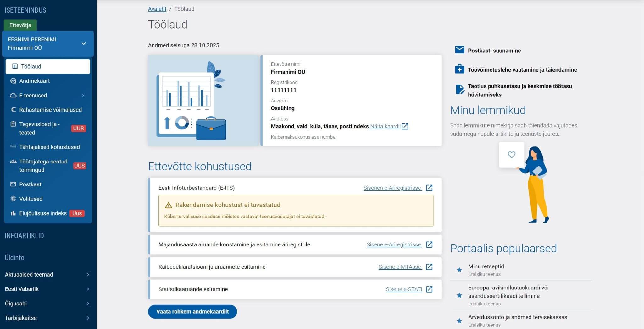Open Andmekaart in the sidebar
Screen dimensions: 644x329
[x=35, y=81]
